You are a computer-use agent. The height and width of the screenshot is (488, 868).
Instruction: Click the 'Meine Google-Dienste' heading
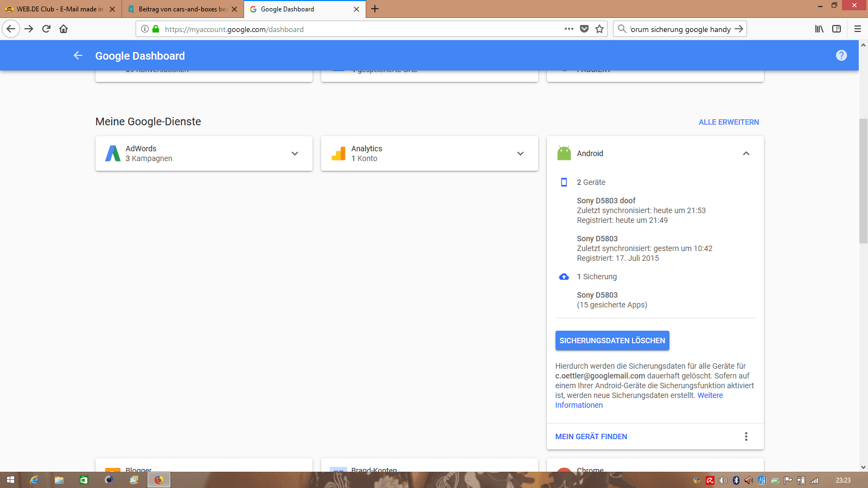point(148,121)
